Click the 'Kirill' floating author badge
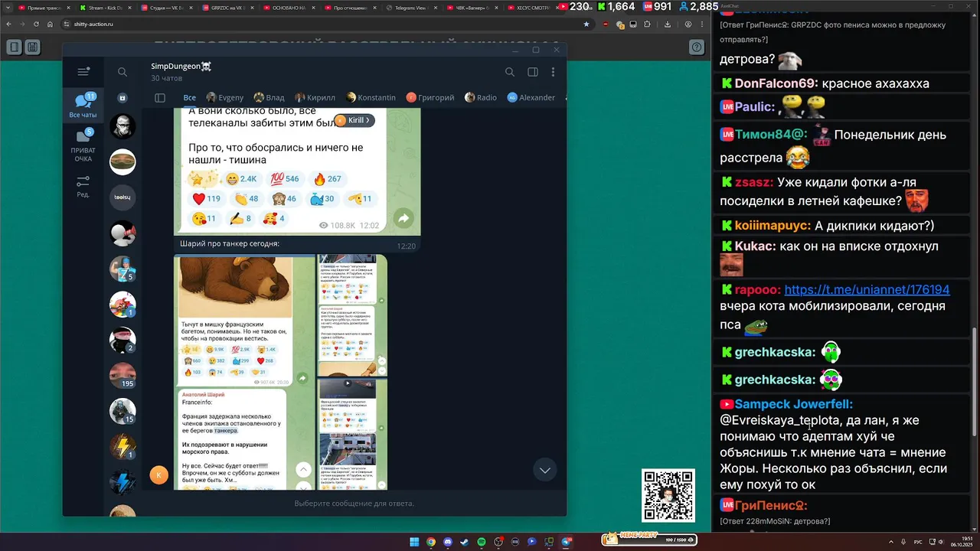 355,120
